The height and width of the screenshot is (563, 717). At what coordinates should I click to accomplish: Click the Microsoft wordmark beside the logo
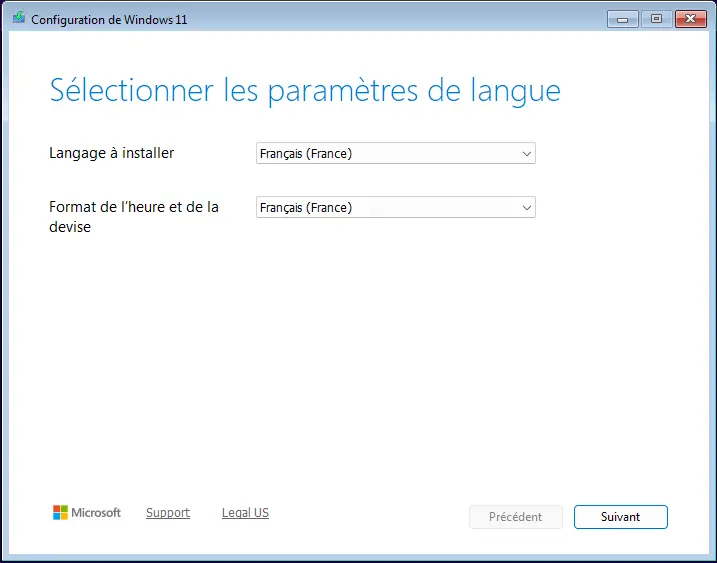point(96,513)
